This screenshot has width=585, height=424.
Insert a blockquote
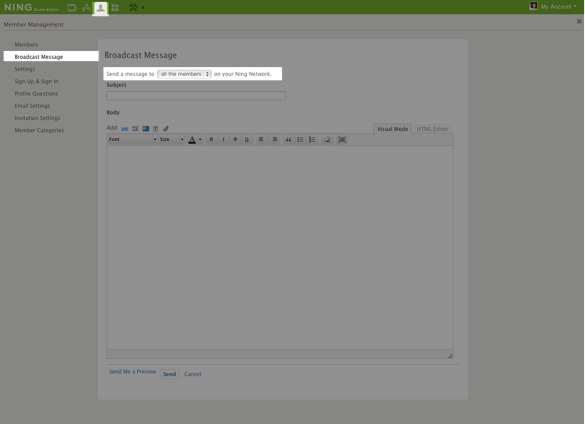[288, 139]
